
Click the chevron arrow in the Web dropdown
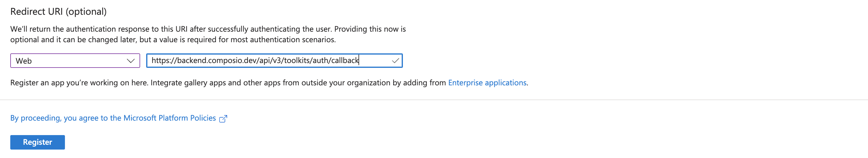click(x=130, y=61)
